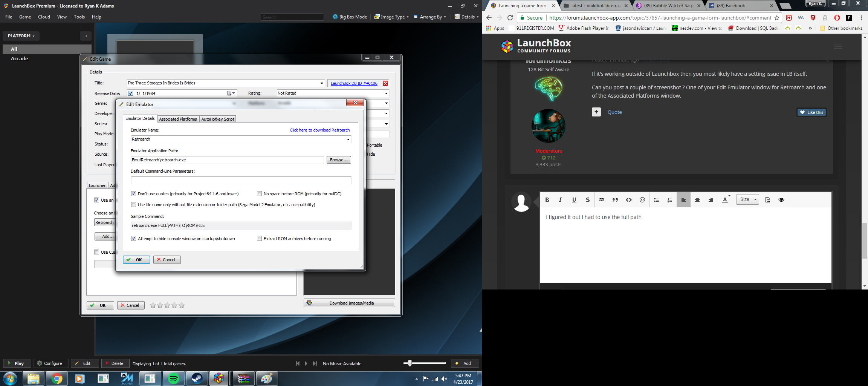Enable Big Box Mode
The image size is (868, 386).
[350, 17]
